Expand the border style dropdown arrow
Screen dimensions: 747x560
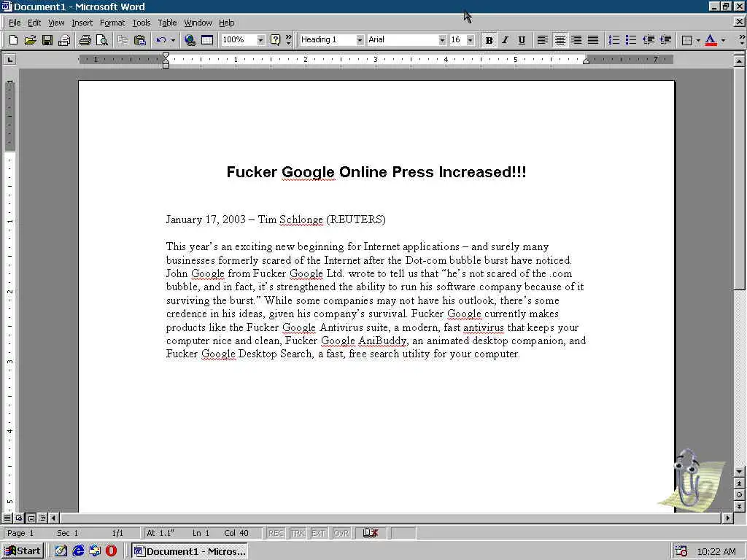coord(698,40)
